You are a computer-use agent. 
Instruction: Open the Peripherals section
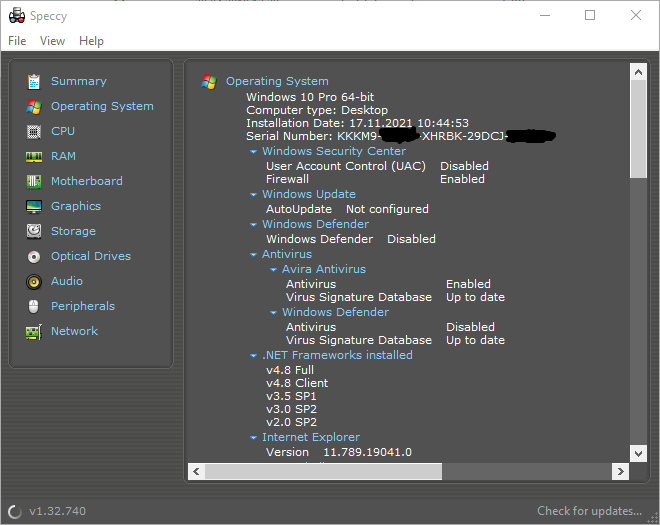(x=83, y=306)
